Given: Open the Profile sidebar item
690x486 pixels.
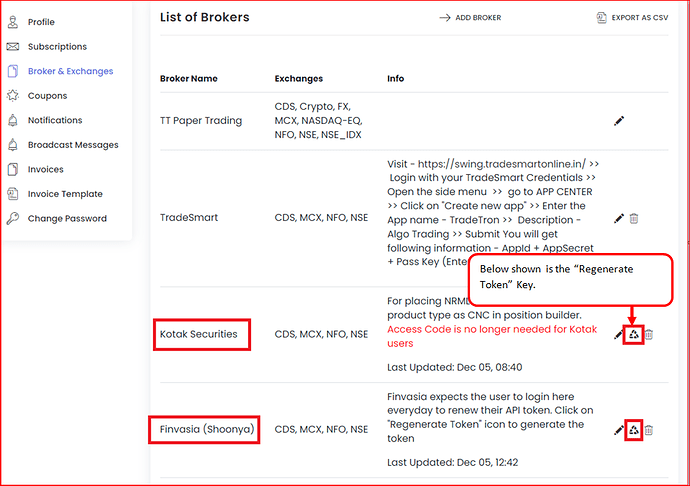Looking at the screenshot, I should coord(41,22).
